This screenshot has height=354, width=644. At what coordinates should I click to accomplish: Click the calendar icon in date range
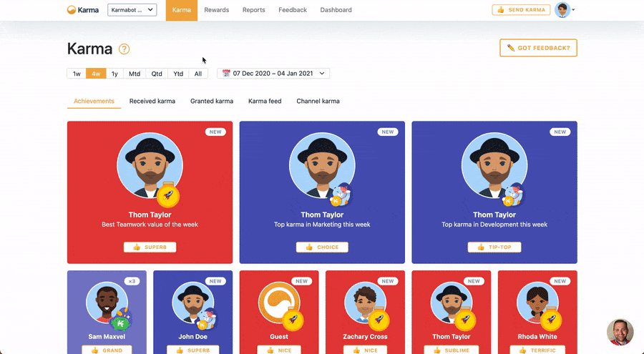226,73
